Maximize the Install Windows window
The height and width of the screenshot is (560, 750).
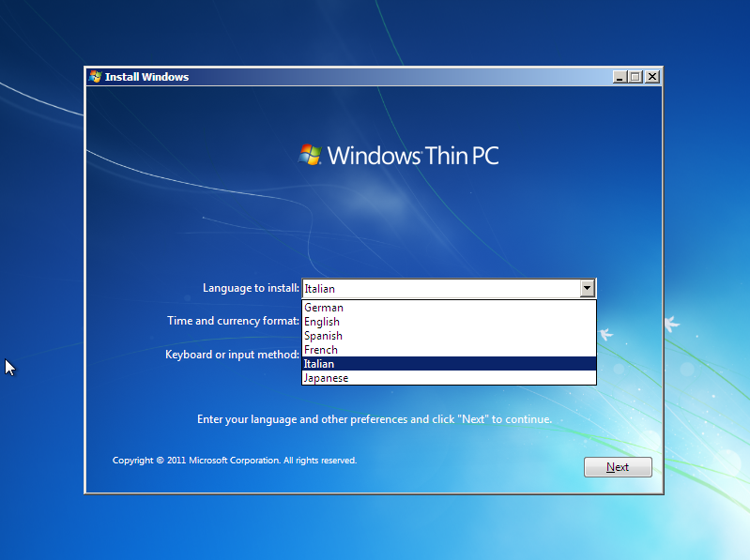coord(635,77)
